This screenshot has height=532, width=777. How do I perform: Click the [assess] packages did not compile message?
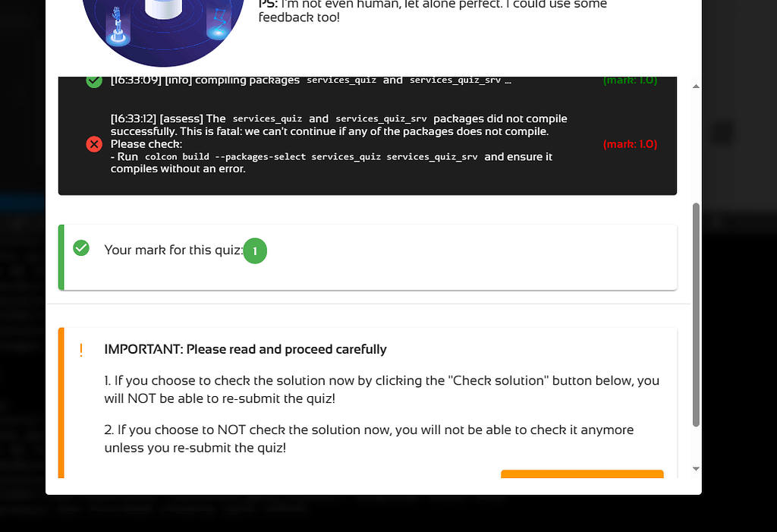point(339,143)
